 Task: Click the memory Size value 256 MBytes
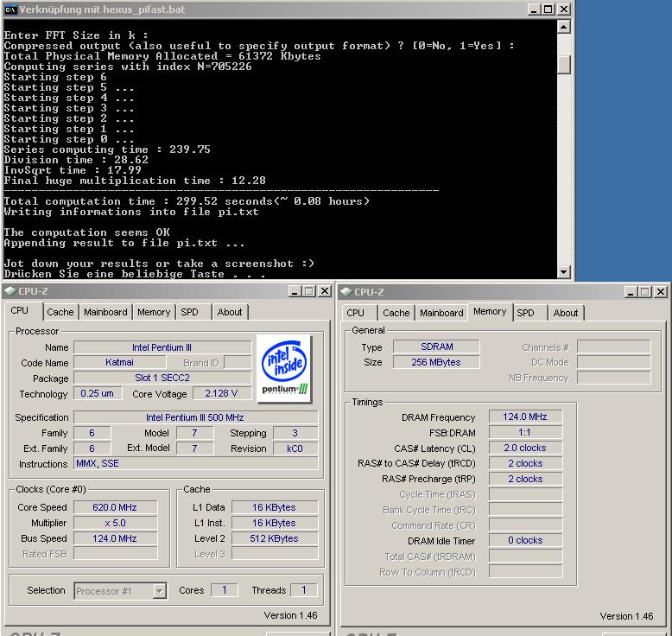coord(436,362)
